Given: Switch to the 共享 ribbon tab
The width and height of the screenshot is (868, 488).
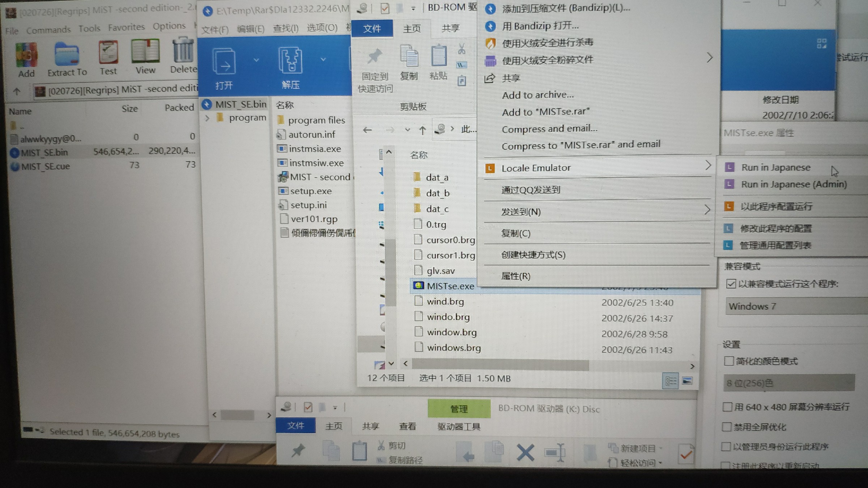Looking at the screenshot, I should (x=450, y=28).
